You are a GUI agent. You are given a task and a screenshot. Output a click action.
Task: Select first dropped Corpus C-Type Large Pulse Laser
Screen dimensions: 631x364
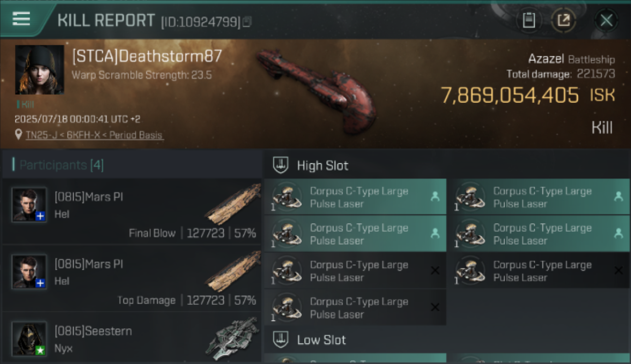coord(355,197)
